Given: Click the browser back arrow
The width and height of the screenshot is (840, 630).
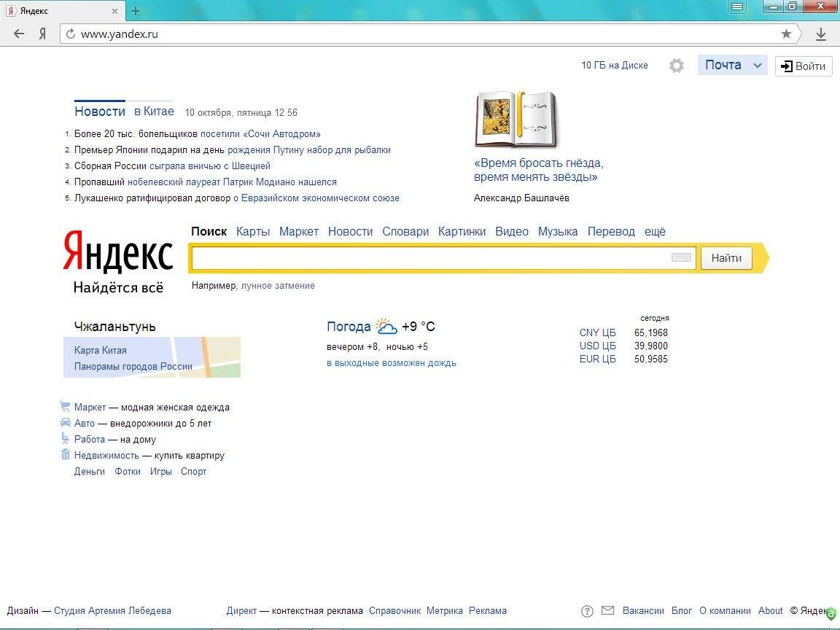Looking at the screenshot, I should [19, 34].
